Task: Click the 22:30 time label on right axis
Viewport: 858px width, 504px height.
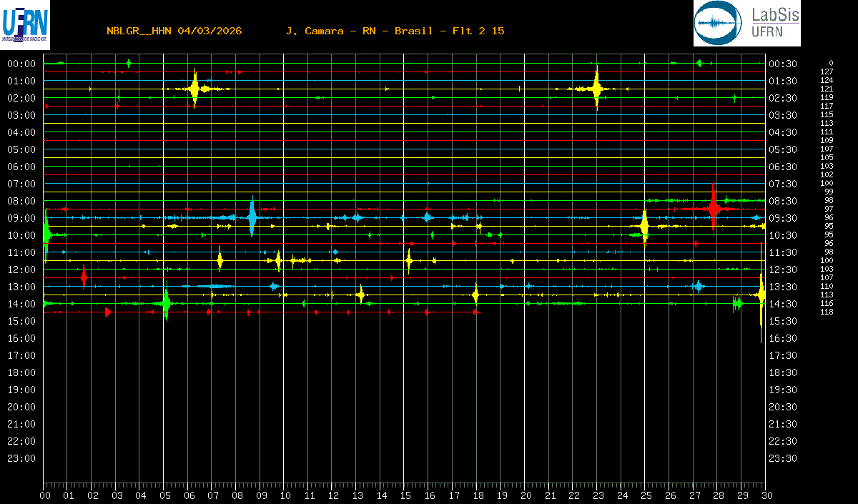Action: tap(782, 441)
